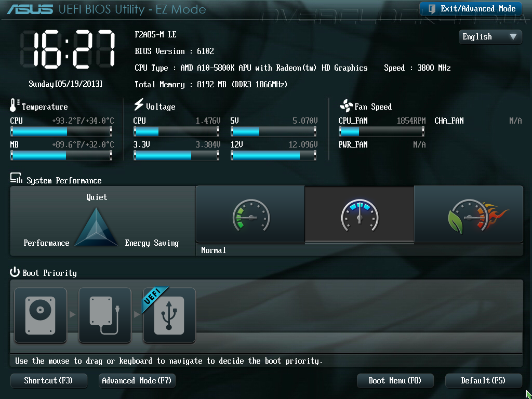This screenshot has height=399, width=532.
Task: Click the CPU temperature bar
Action: click(x=61, y=131)
